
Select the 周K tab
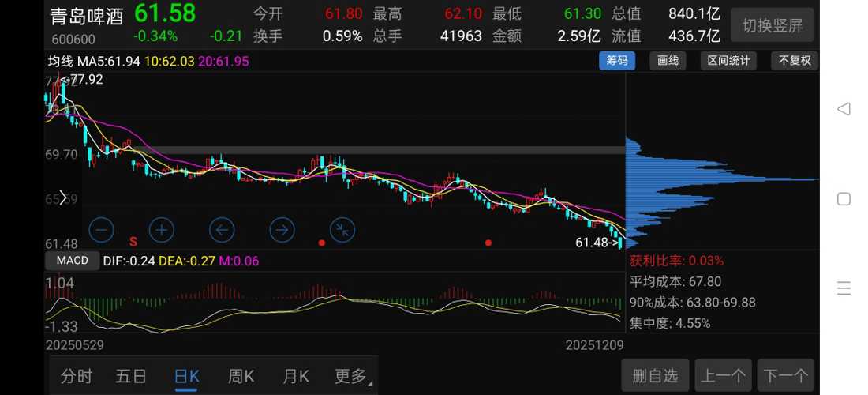pos(241,377)
